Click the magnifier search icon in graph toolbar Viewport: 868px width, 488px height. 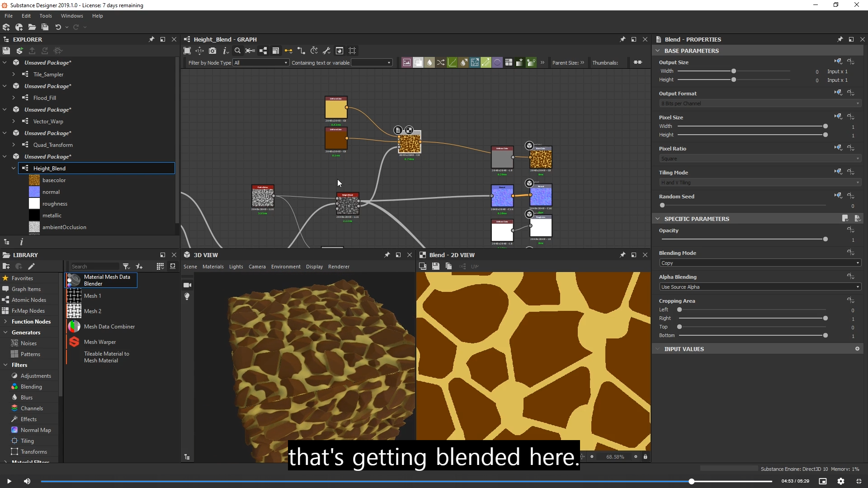[x=237, y=51]
